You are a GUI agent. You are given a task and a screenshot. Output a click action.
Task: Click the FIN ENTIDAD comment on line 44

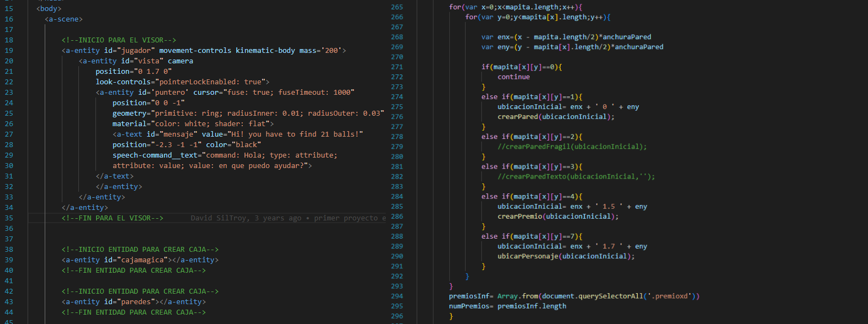click(x=134, y=312)
